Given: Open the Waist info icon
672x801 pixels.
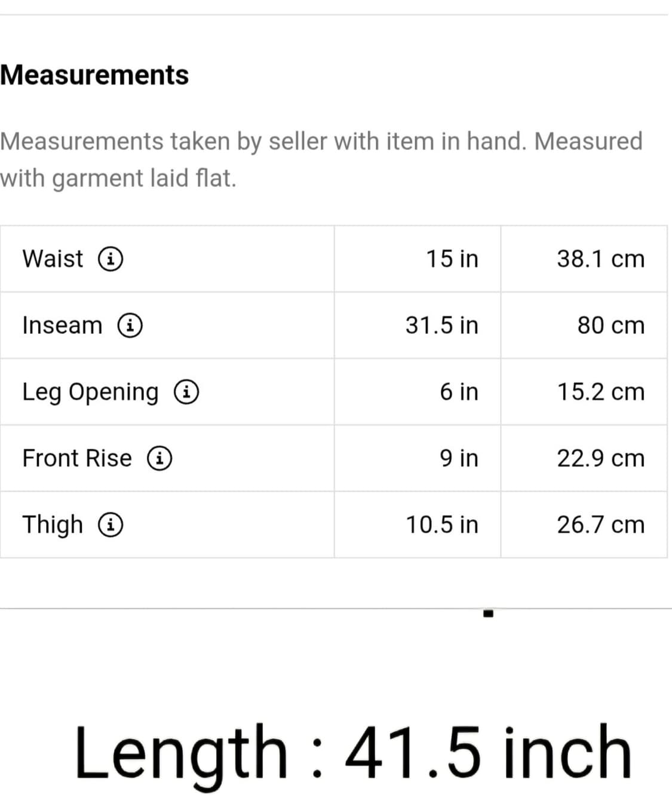Looking at the screenshot, I should coord(111,259).
